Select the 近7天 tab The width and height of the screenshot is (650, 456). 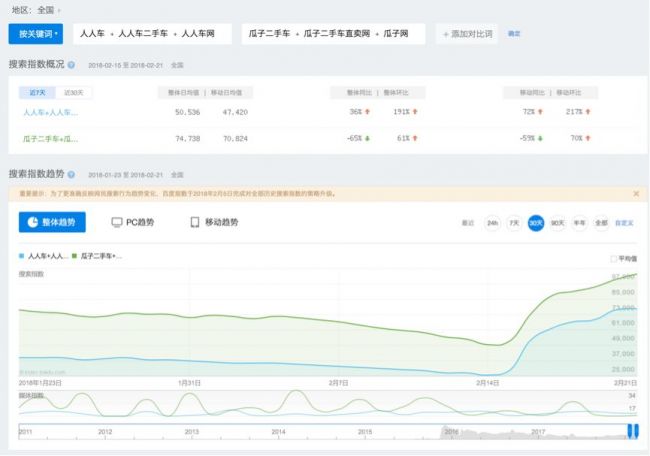37,92
